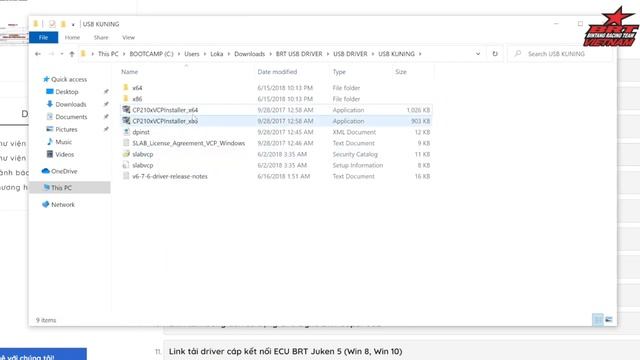Expand breadcrumb arrow after This PC
The image size is (640, 360).
(x=124, y=54)
